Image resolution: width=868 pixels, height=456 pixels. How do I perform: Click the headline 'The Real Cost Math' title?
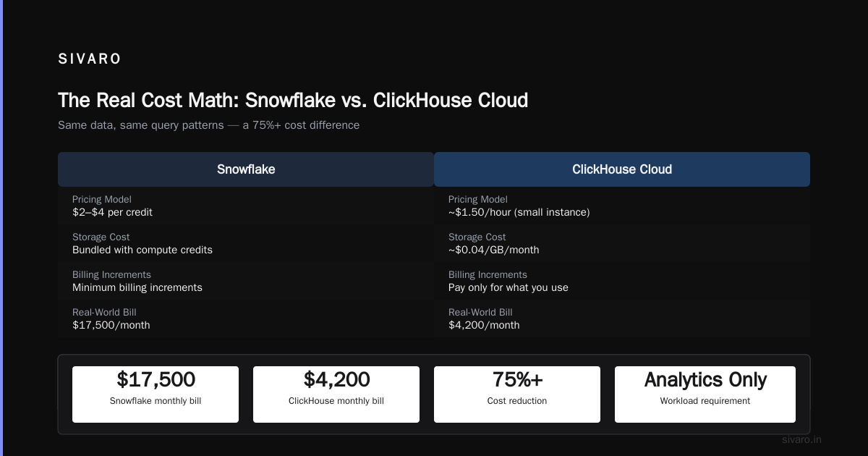293,100
